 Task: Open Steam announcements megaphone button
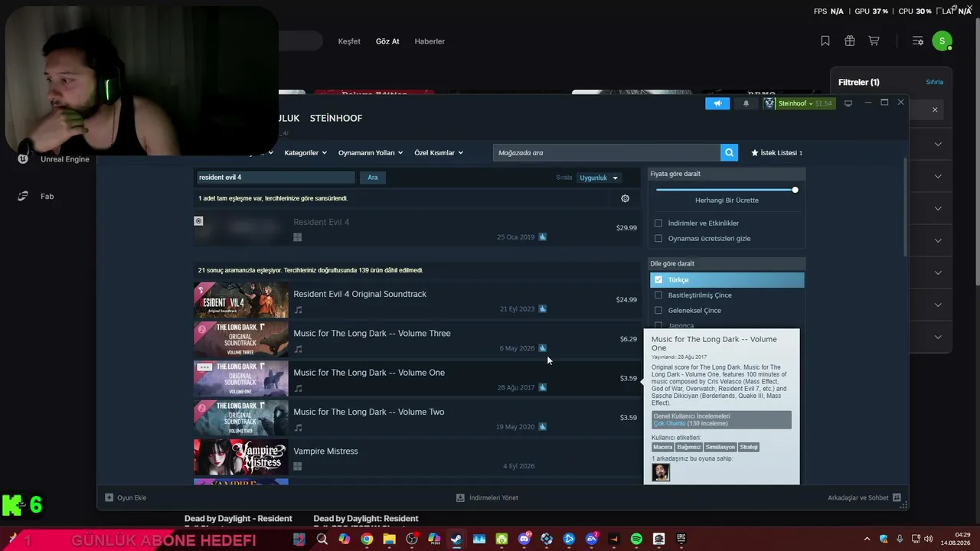tap(717, 103)
